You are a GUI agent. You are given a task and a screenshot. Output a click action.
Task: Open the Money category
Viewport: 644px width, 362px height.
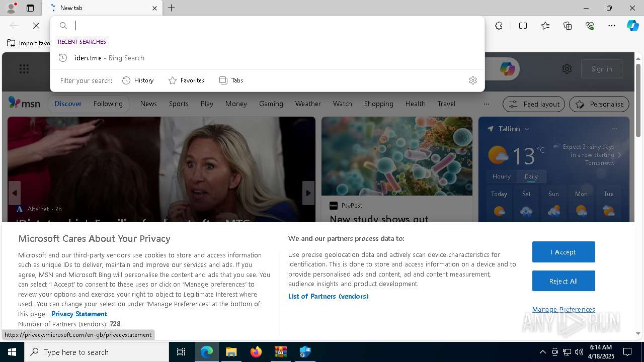tap(236, 104)
